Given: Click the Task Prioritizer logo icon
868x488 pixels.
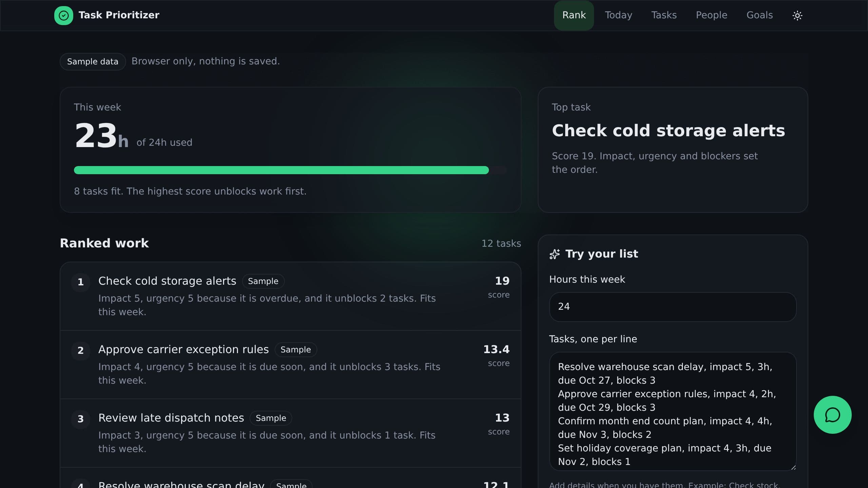Looking at the screenshot, I should tap(63, 15).
